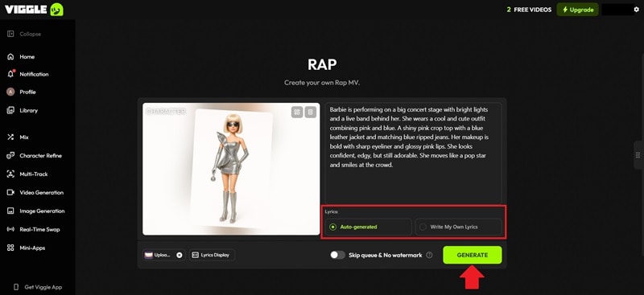The image size is (644, 295).
Task: Click the Mini-Apps grid icon
Action: point(10,248)
